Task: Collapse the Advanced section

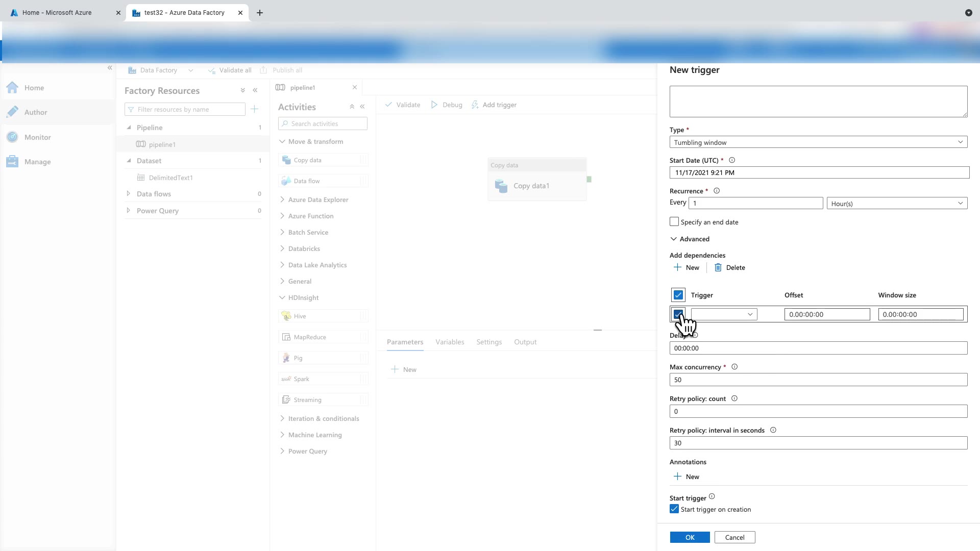Action: pos(690,239)
